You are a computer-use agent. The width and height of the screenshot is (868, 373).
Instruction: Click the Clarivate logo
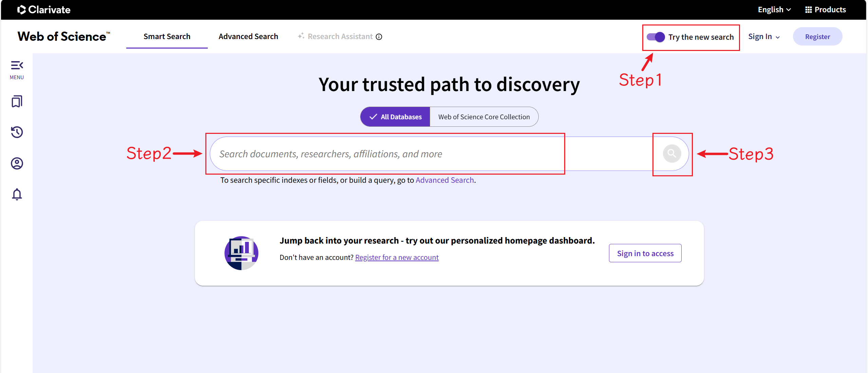coord(43,10)
